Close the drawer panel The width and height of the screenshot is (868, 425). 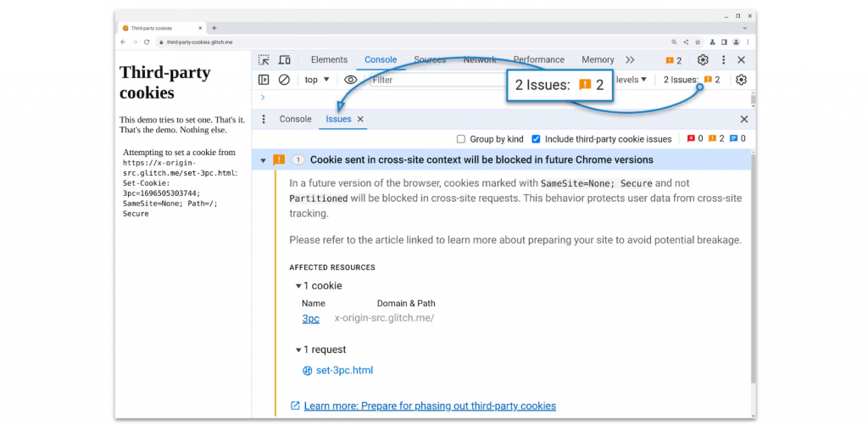744,119
